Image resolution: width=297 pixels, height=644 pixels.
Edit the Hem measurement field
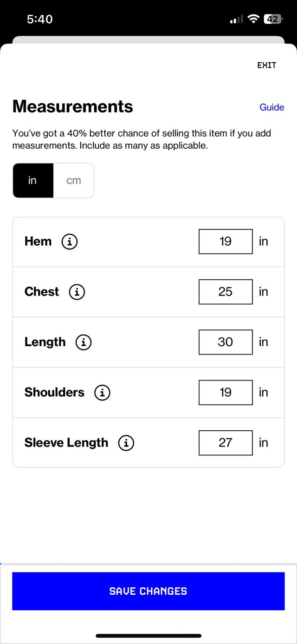[226, 242]
